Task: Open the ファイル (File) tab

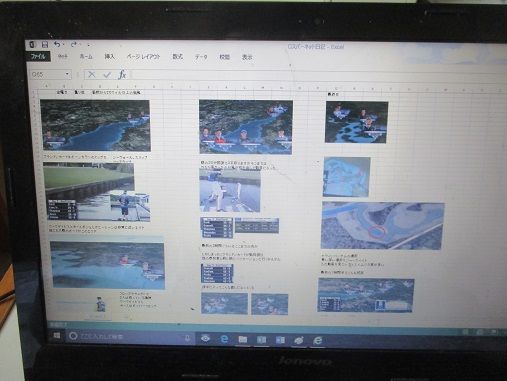Action: (38, 57)
